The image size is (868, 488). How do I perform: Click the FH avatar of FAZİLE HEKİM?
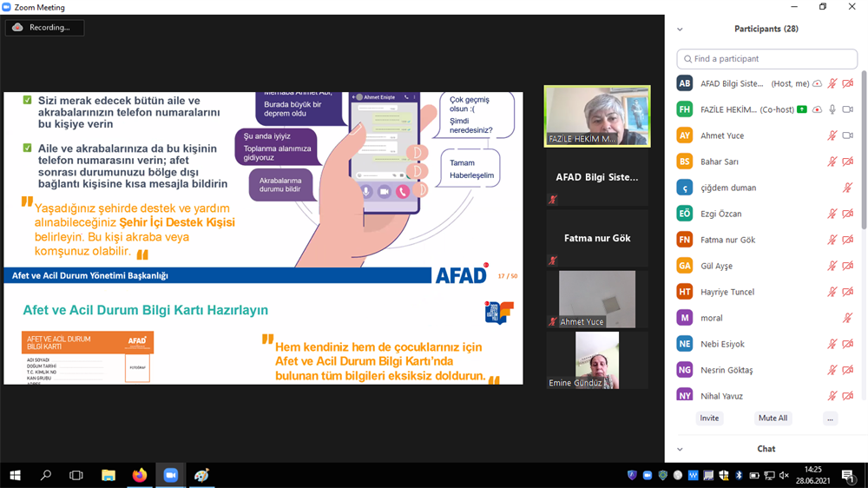point(685,109)
